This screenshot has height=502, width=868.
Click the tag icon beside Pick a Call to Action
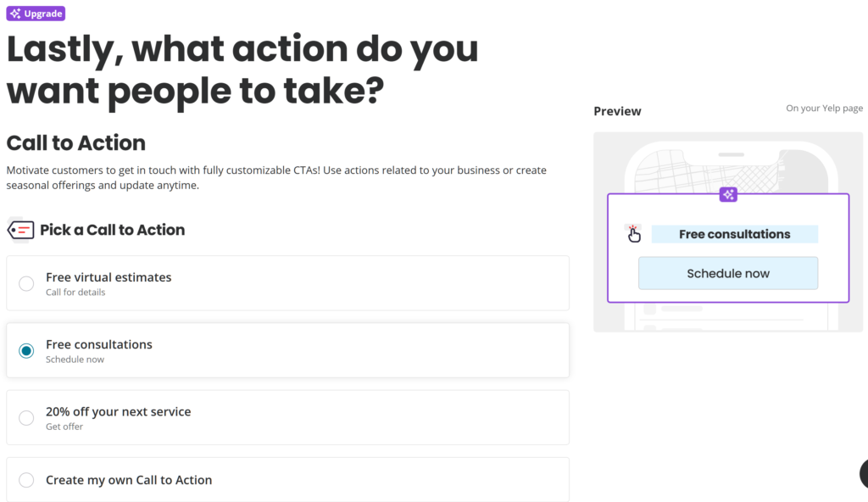[21, 230]
